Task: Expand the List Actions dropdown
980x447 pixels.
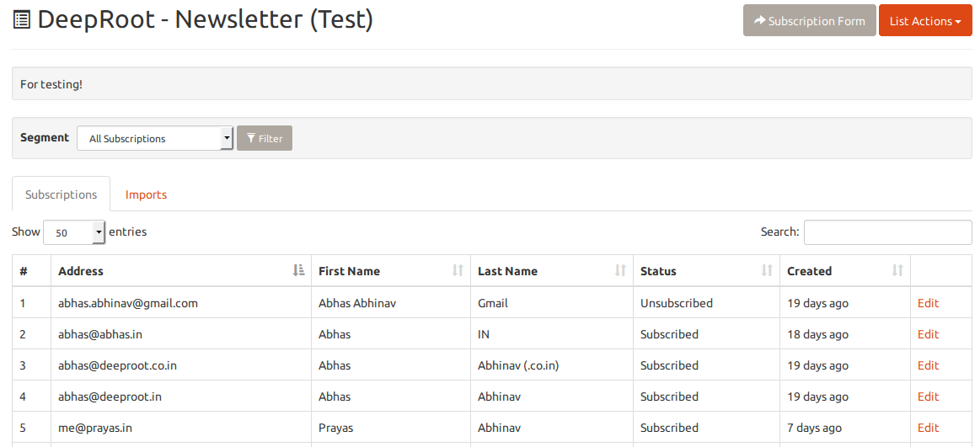Action: pos(925,20)
